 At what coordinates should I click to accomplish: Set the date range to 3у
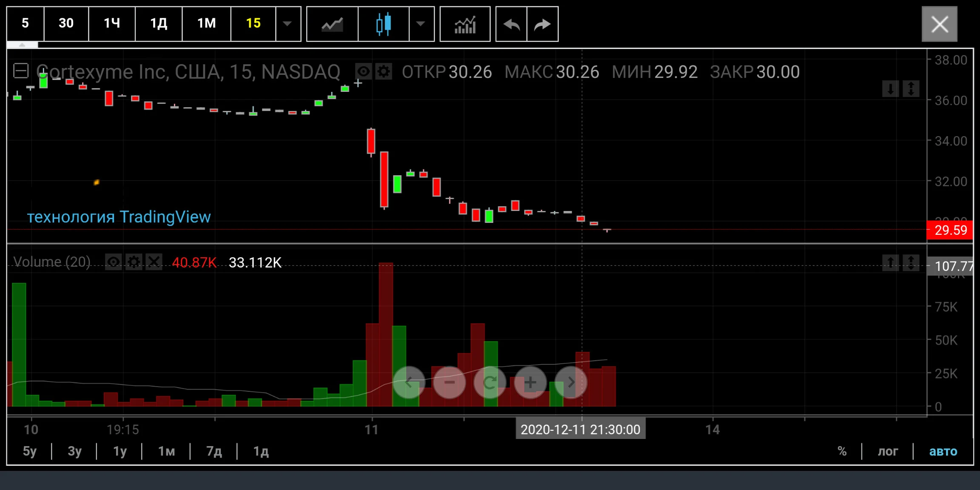pyautogui.click(x=74, y=451)
